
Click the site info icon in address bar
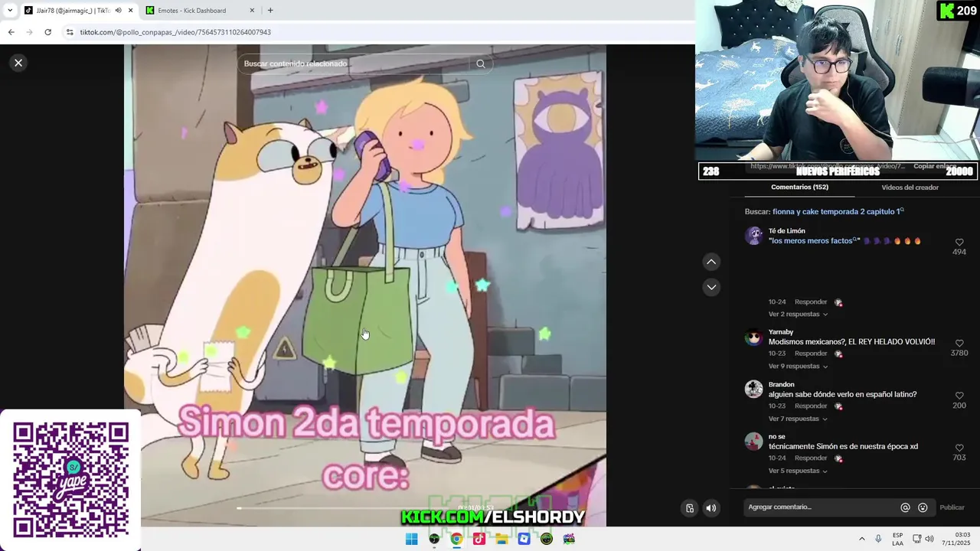click(70, 32)
